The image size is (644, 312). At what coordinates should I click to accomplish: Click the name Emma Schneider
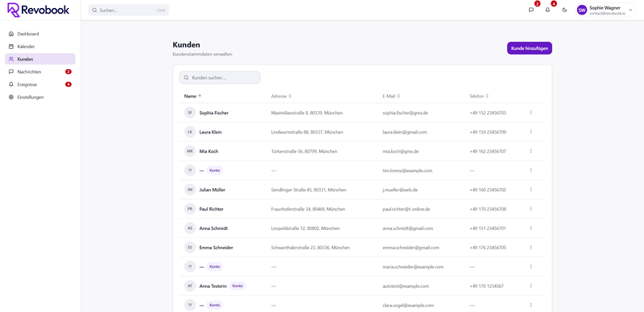[x=217, y=248]
